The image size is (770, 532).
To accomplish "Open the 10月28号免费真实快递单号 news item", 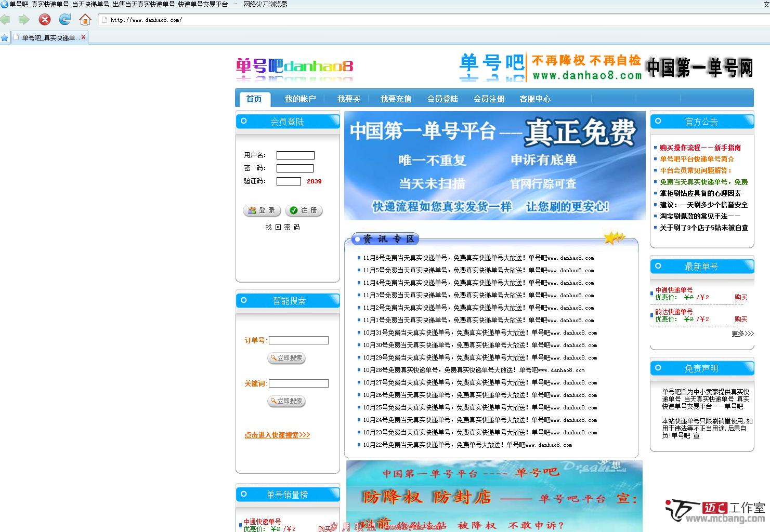I will click(474, 370).
